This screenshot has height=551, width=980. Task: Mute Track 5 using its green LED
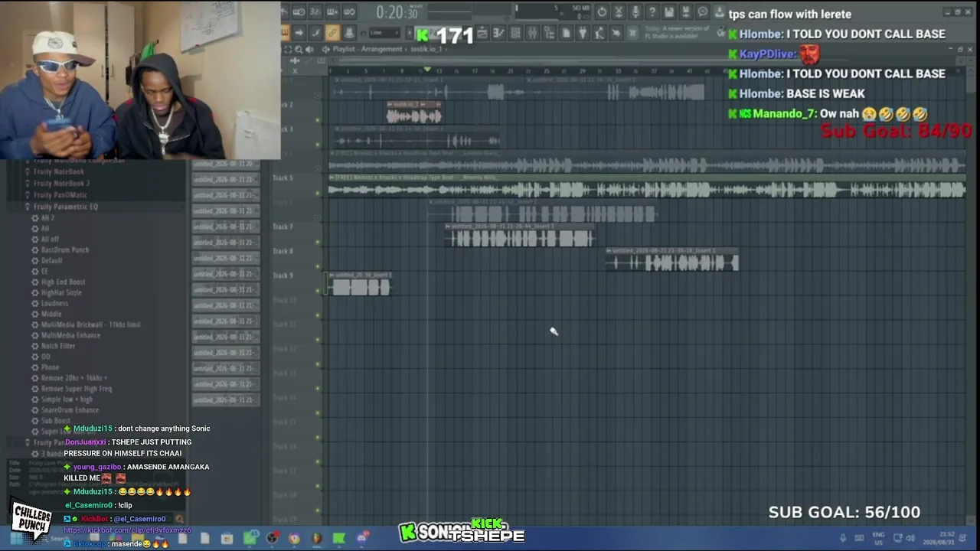pyautogui.click(x=318, y=193)
